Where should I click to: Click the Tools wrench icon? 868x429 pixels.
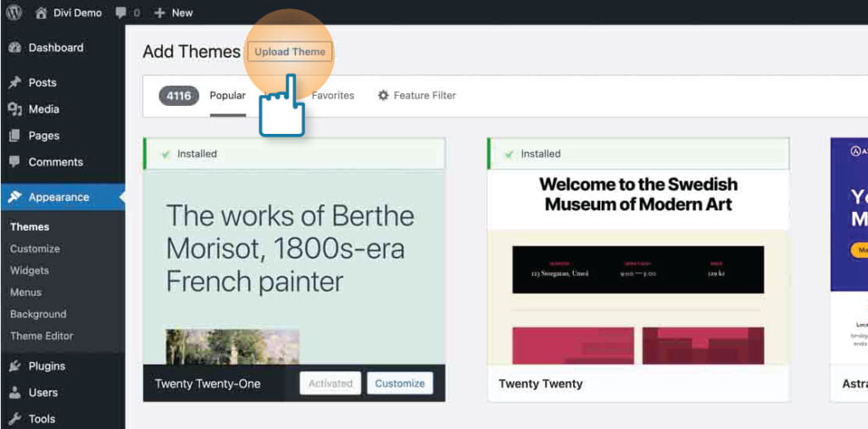click(x=14, y=419)
